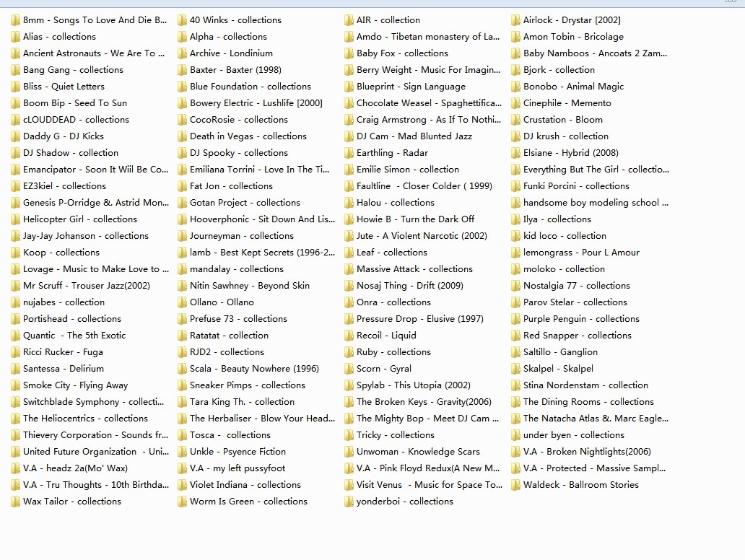
Task: Click Nosaj Thing - Drift (2009)
Action: point(410,286)
